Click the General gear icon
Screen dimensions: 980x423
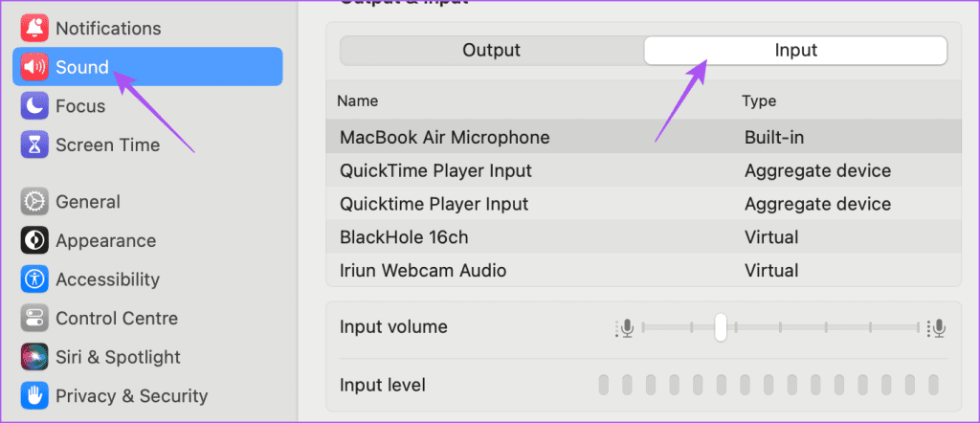pyautogui.click(x=34, y=202)
